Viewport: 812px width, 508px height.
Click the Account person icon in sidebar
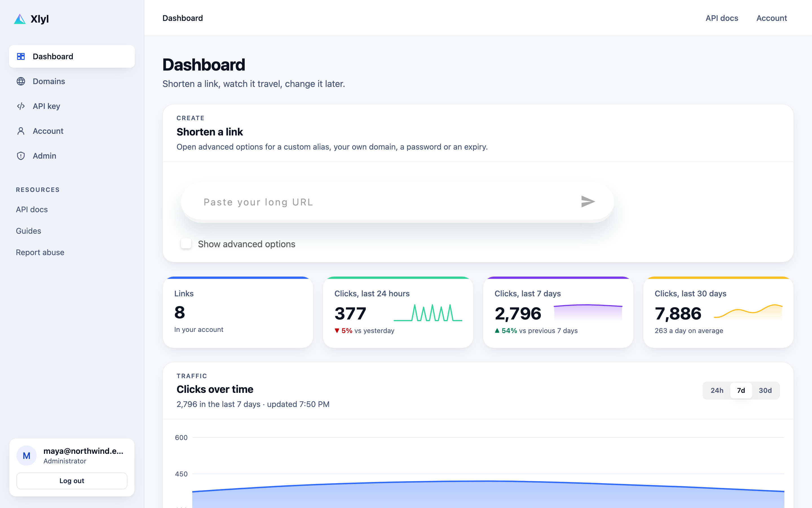click(x=21, y=131)
